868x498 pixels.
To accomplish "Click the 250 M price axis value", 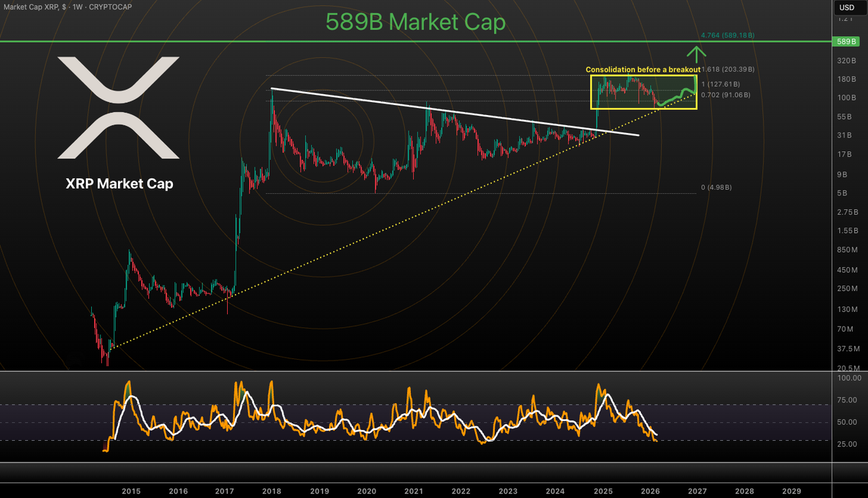I will (x=847, y=289).
